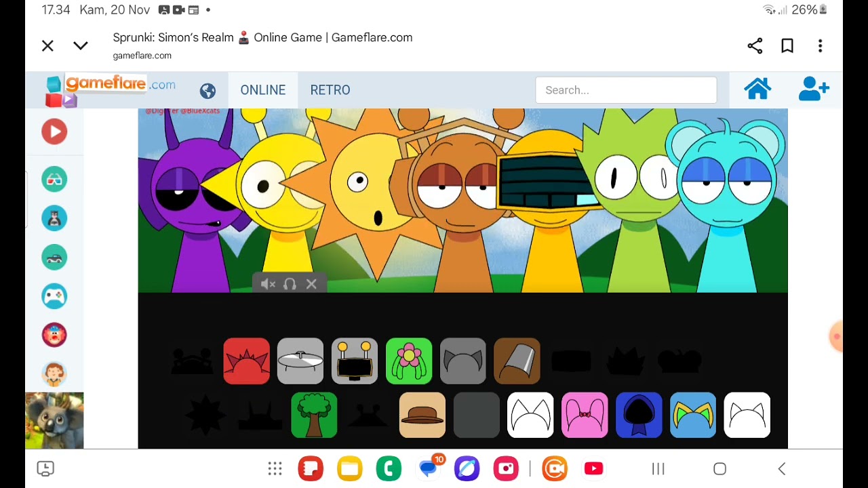The height and width of the screenshot is (488, 868).
Task: Click the headphones icon in game overlay
Action: [x=290, y=284]
